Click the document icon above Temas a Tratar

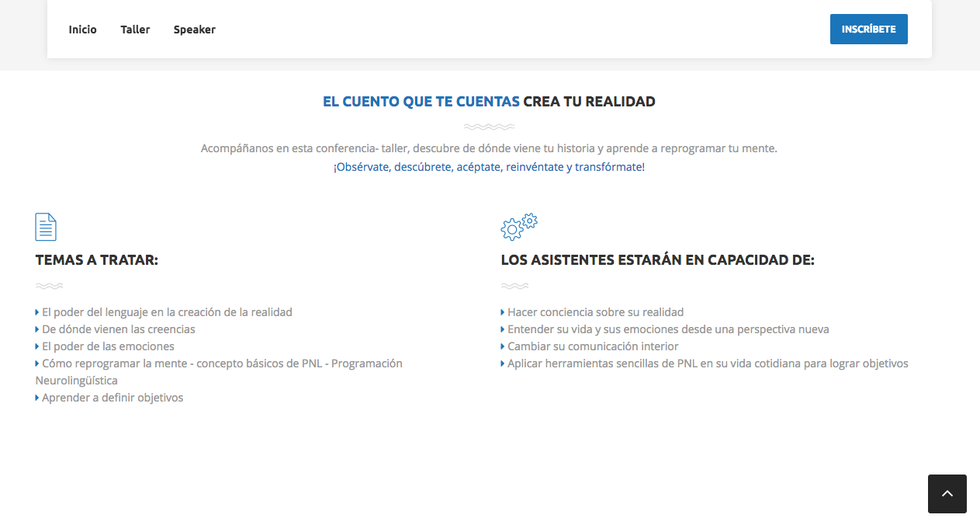[x=46, y=227]
